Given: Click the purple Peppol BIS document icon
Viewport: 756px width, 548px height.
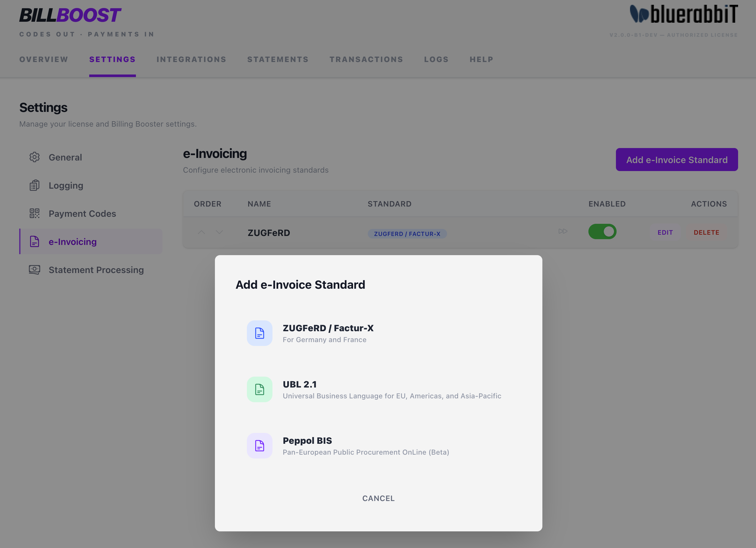Looking at the screenshot, I should (259, 446).
